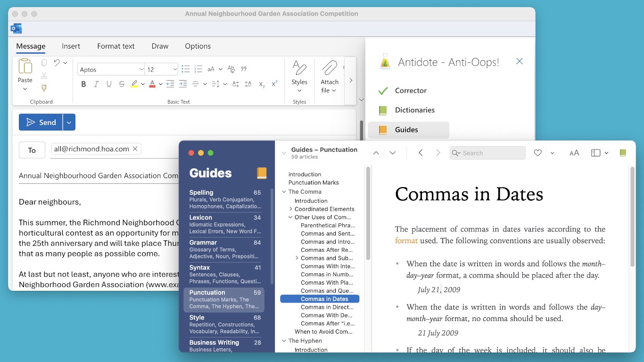Viewport: 644px width, 362px height.
Task: Open the highlight color dropdown arrow
Action: pyautogui.click(x=142, y=84)
